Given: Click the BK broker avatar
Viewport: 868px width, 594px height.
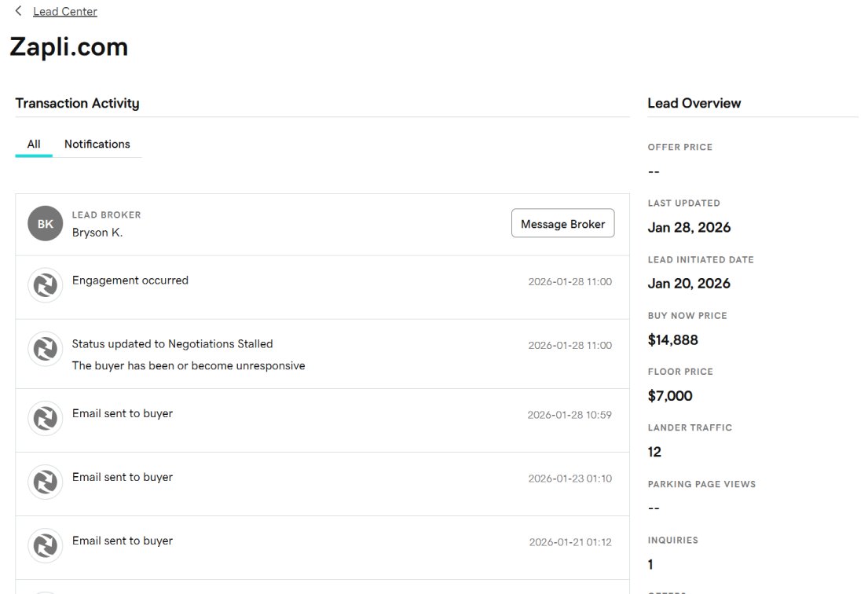Looking at the screenshot, I should click(x=46, y=224).
